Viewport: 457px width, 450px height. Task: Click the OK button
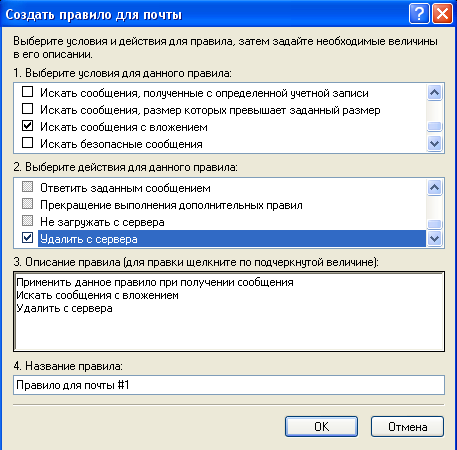(x=321, y=426)
